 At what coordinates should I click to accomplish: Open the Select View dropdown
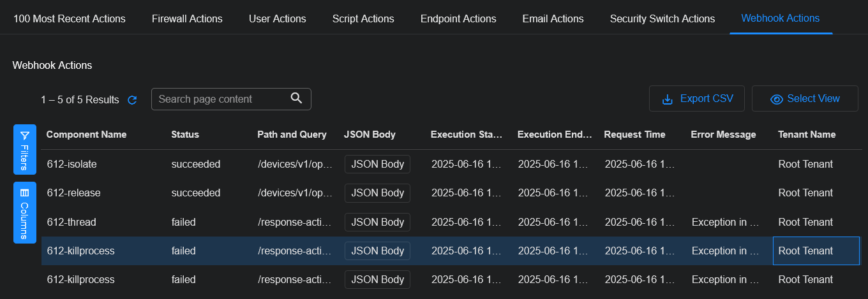[x=805, y=99]
